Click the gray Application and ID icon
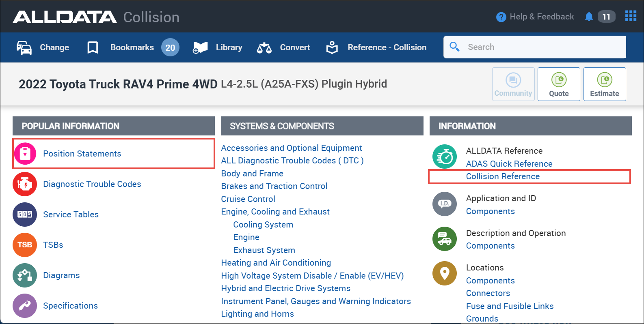644x324 pixels. pos(445,204)
